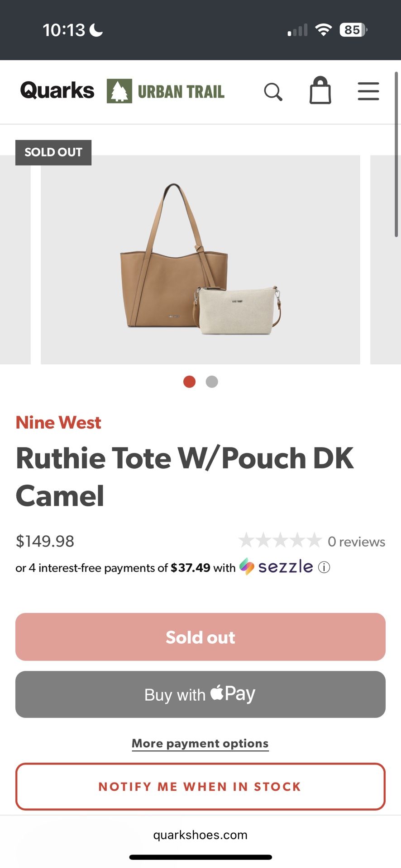Image resolution: width=401 pixels, height=868 pixels.
Task: Click the Sold Out badge on the image
Action: [53, 152]
